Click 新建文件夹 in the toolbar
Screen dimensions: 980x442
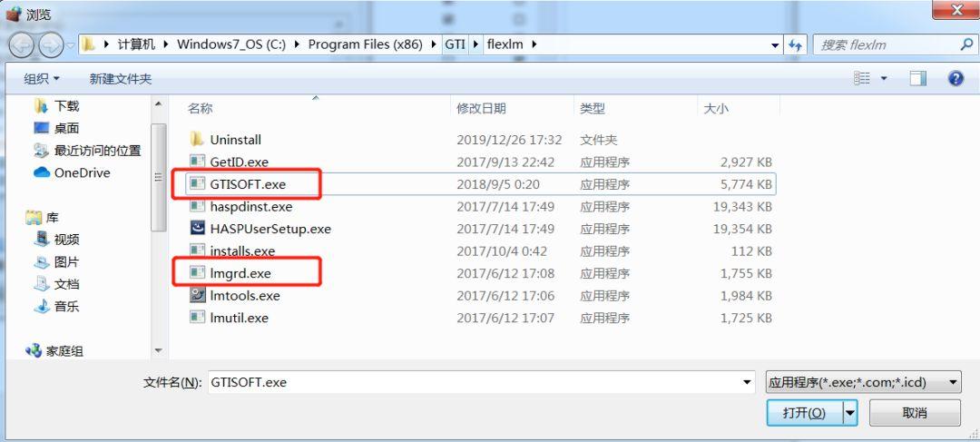(121, 79)
